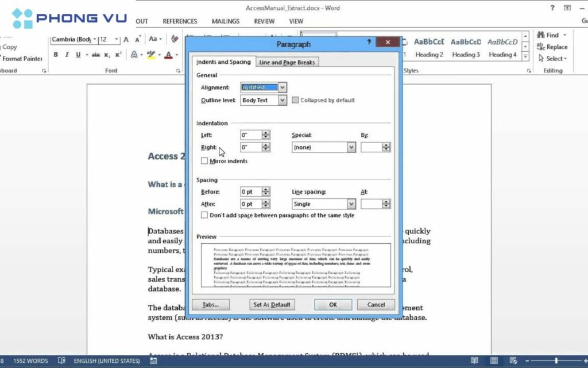The height and width of the screenshot is (368, 588).
Task: Open Paragraph dialog help question mark
Action: [369, 42]
